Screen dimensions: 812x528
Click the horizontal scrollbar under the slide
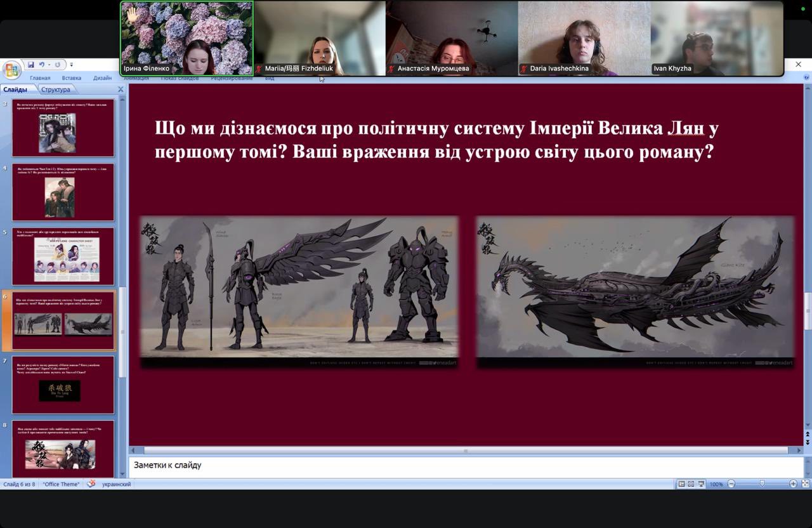[x=465, y=450]
